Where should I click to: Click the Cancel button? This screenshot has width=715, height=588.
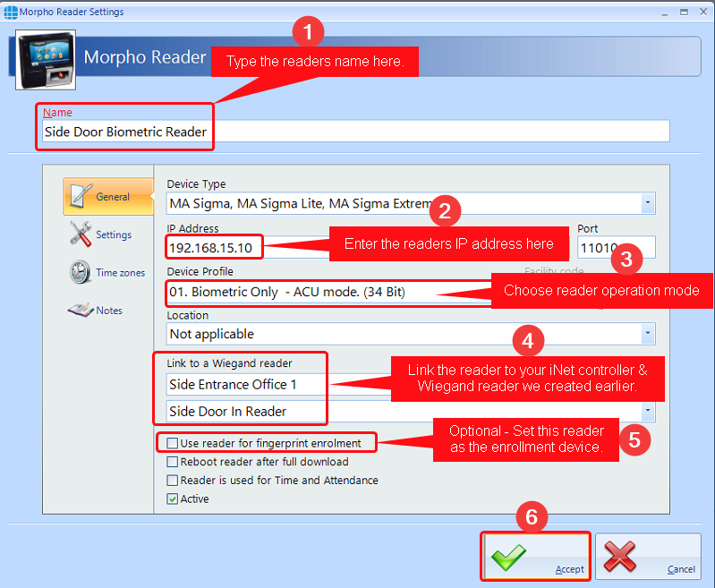pyautogui.click(x=648, y=557)
